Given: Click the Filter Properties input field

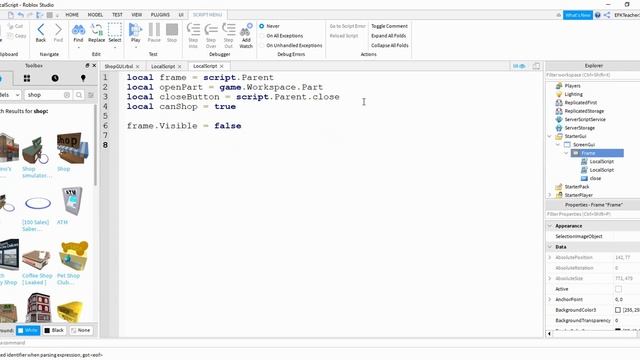Looking at the screenshot, I should coord(593,214).
